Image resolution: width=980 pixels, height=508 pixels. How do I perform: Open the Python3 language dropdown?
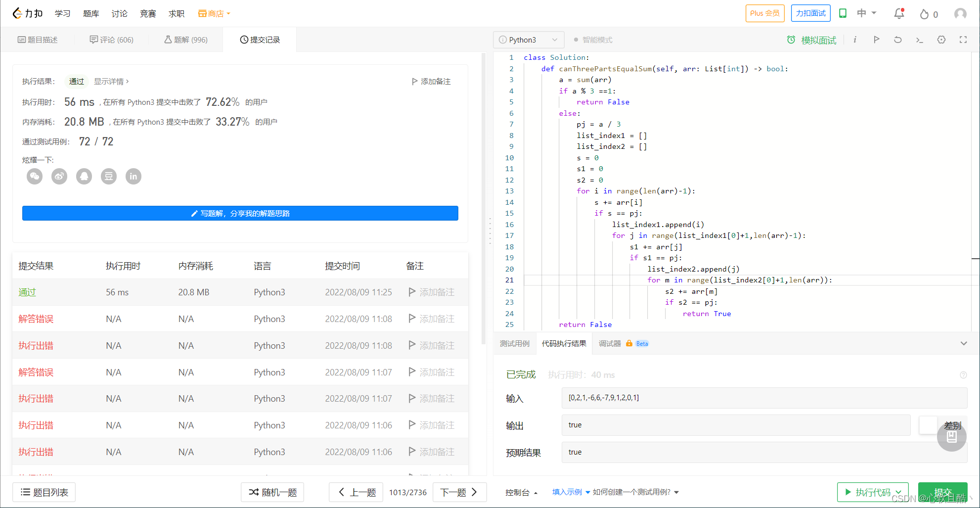528,40
